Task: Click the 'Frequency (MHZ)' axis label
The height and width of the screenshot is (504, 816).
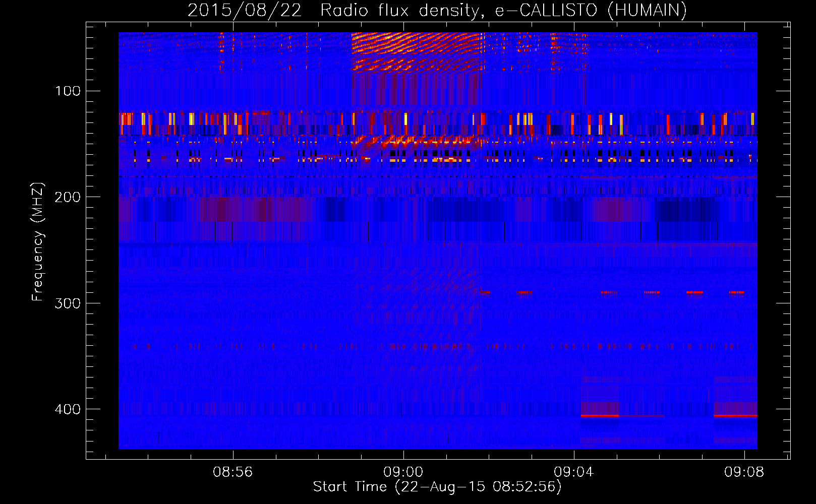Action: click(x=38, y=242)
